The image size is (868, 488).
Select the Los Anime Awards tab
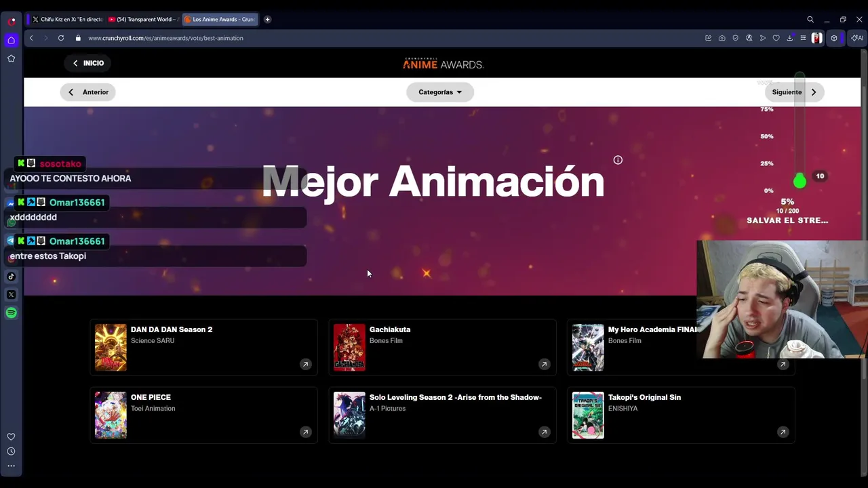[220, 20]
